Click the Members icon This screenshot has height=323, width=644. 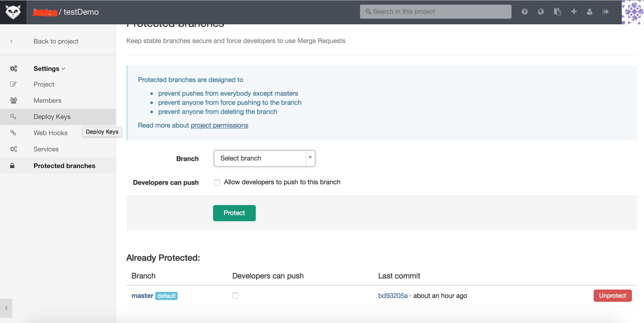tap(14, 100)
